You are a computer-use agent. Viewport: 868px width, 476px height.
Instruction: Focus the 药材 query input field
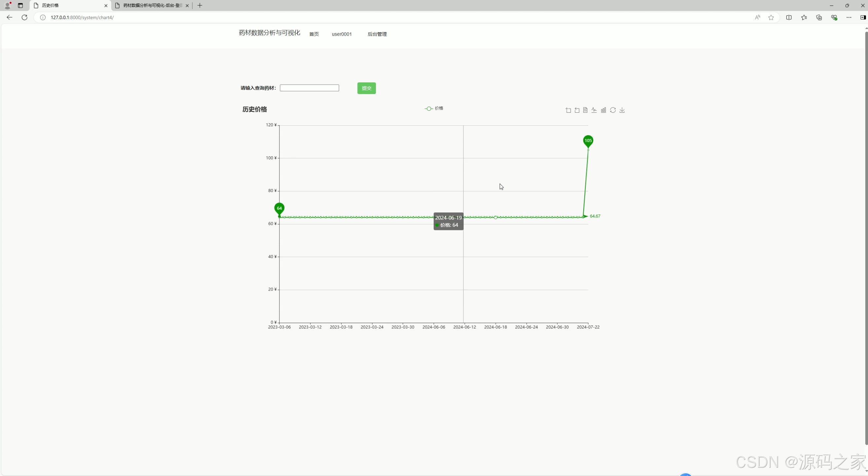(309, 88)
